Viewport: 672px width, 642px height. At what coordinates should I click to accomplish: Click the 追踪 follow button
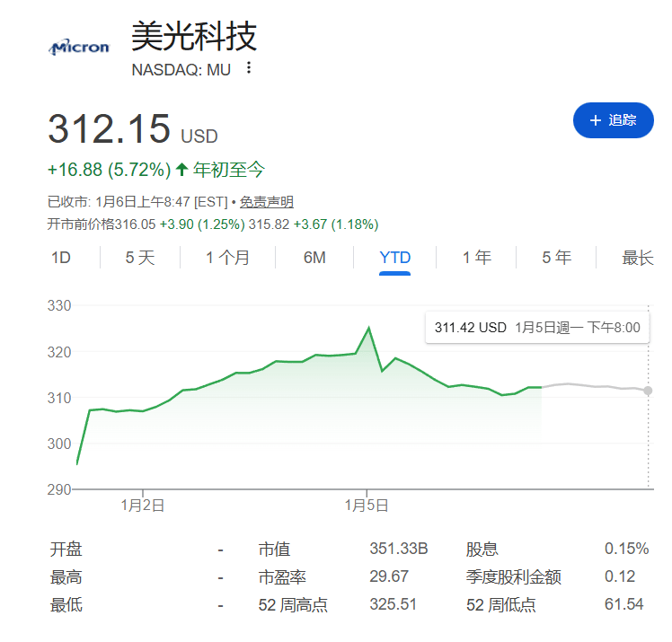tap(613, 120)
